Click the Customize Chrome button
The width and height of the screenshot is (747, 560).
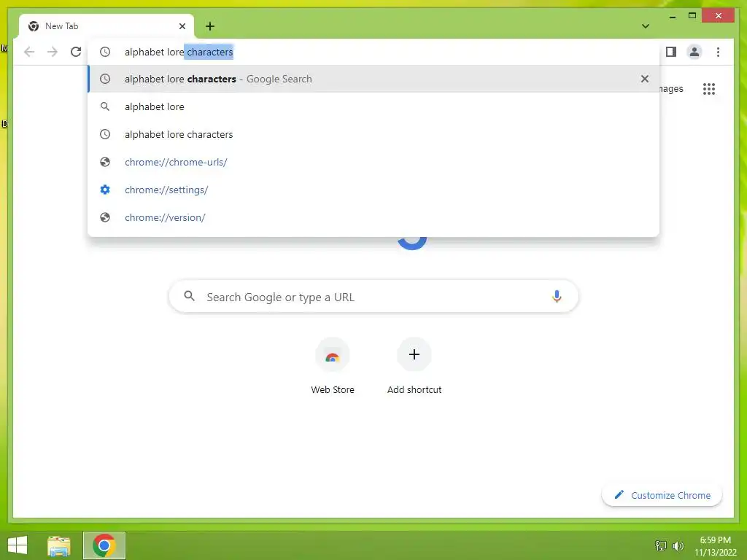[662, 495]
